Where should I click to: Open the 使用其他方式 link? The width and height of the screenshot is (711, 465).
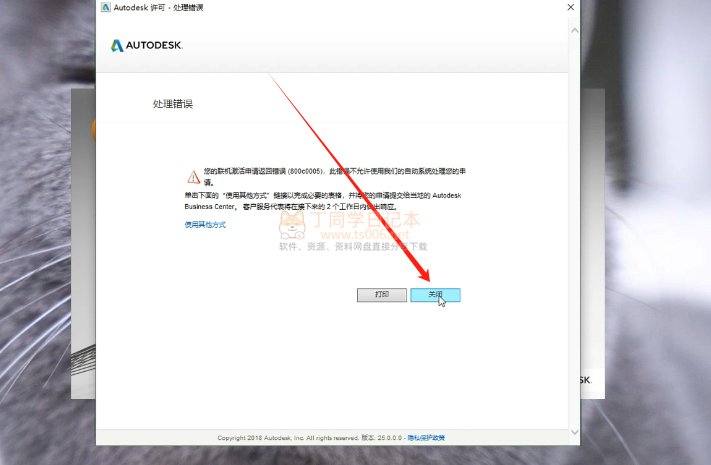pos(205,225)
